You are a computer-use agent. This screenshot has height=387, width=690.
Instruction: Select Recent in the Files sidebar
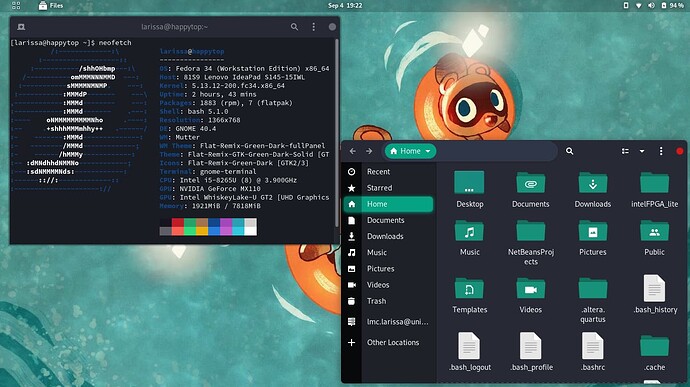pos(388,172)
